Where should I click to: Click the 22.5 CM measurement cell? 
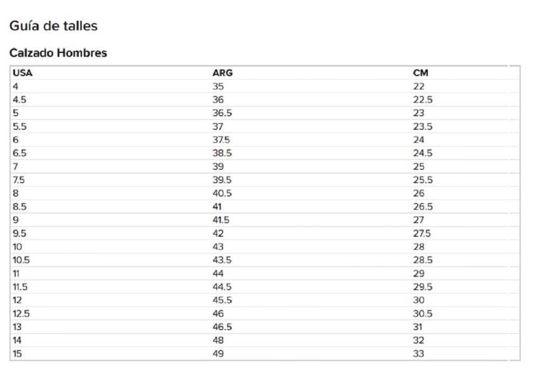(423, 99)
